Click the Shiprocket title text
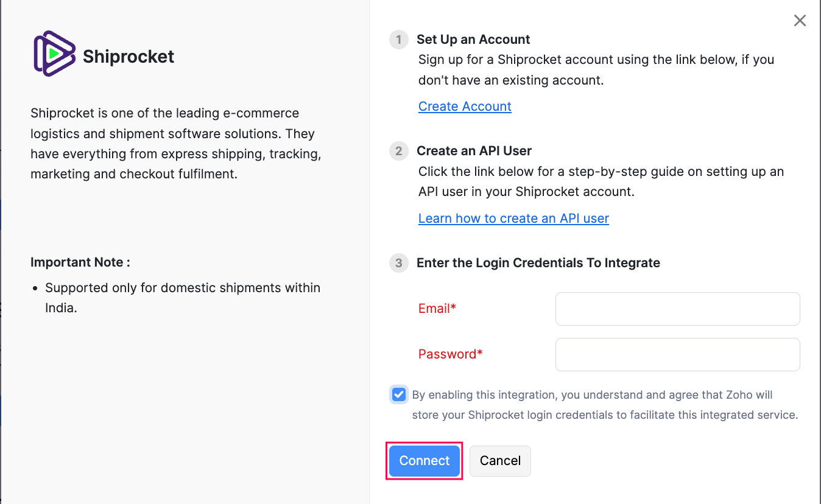Image resolution: width=821 pixels, height=504 pixels. pyautogui.click(x=129, y=57)
